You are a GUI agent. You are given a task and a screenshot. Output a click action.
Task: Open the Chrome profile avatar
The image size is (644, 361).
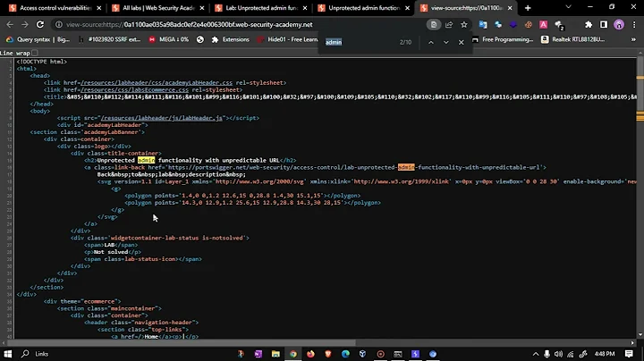click(x=619, y=25)
